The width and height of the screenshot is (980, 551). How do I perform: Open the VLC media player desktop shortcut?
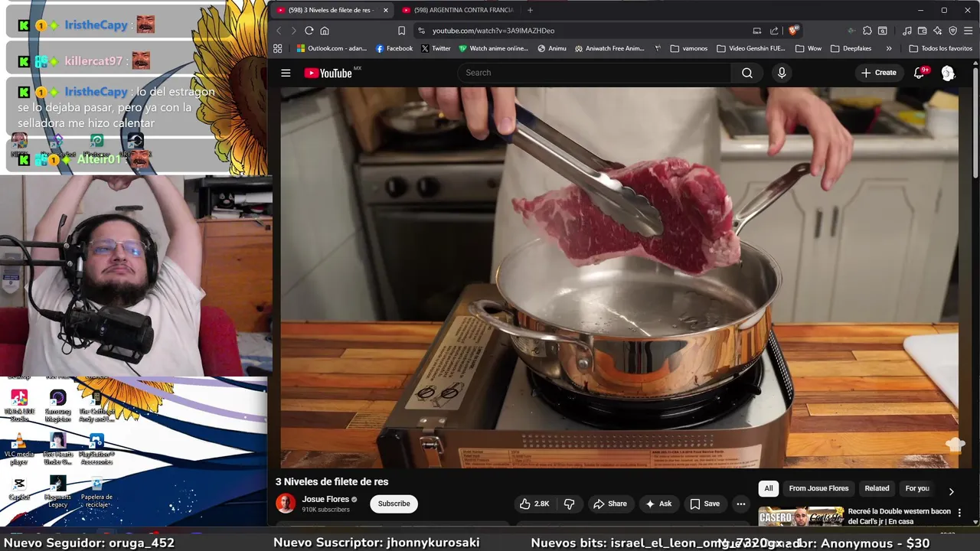click(x=19, y=449)
